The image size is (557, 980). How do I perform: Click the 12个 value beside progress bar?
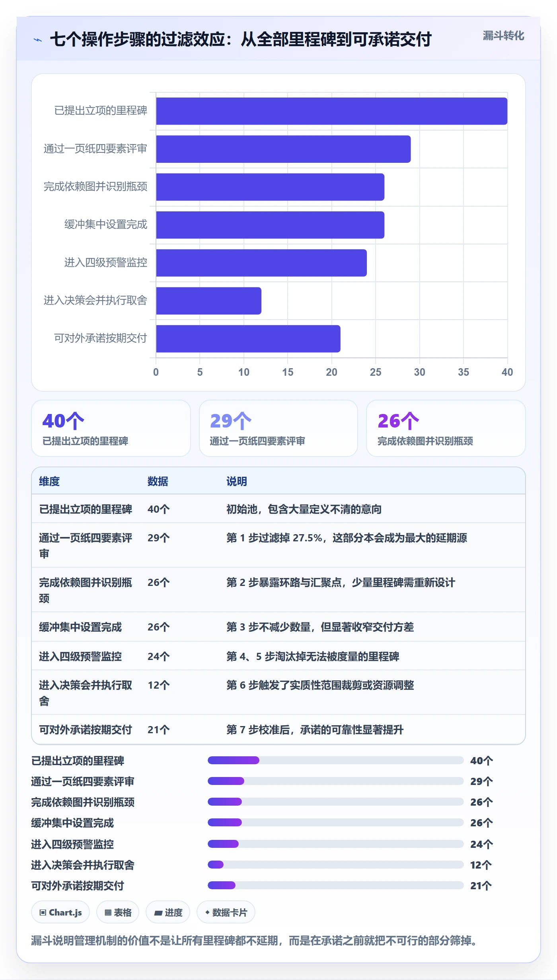(x=481, y=865)
